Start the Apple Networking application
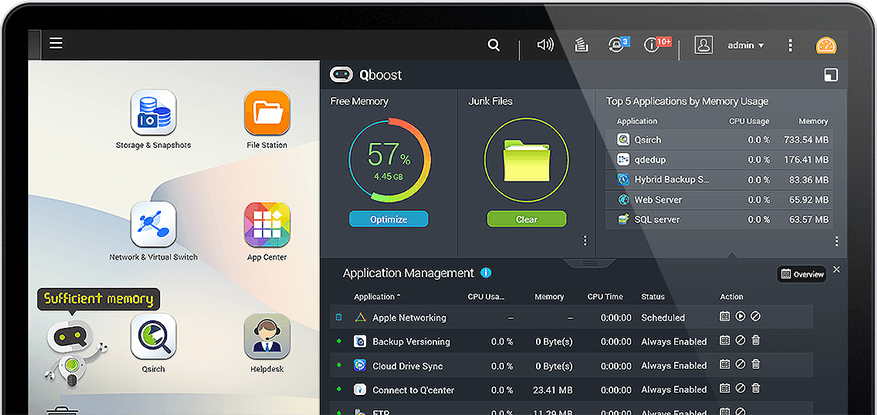Viewport: 877px width, 415px height. click(x=740, y=317)
